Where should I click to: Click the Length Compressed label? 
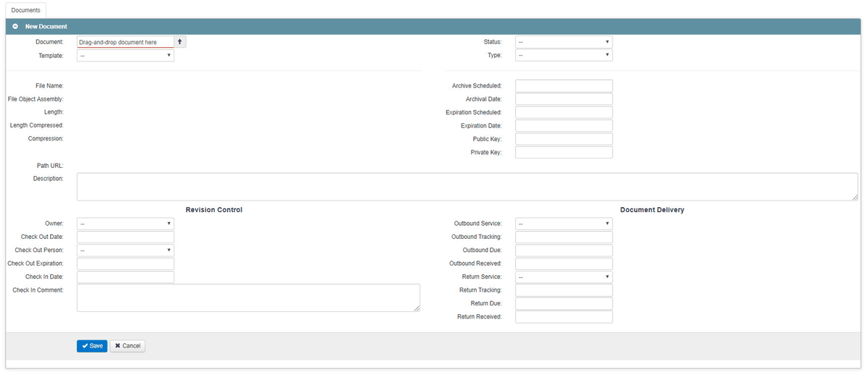click(x=37, y=125)
